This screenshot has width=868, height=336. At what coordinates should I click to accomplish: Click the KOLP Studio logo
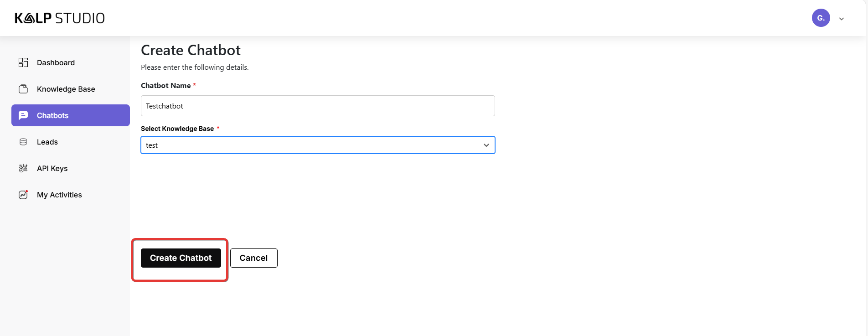pos(60,18)
